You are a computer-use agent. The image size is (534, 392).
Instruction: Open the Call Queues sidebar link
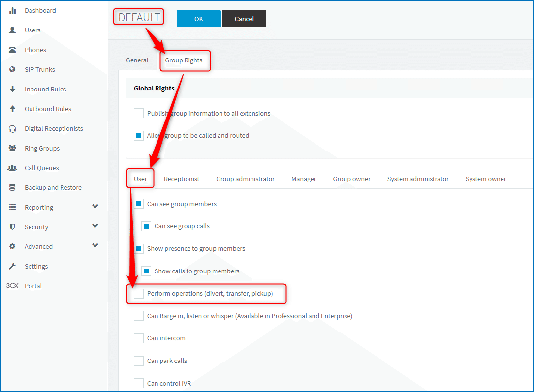[41, 168]
